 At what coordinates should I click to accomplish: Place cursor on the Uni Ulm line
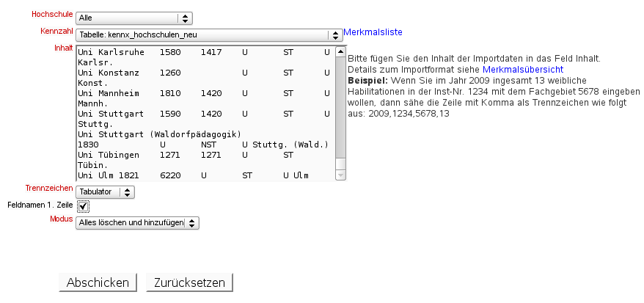coord(193,176)
